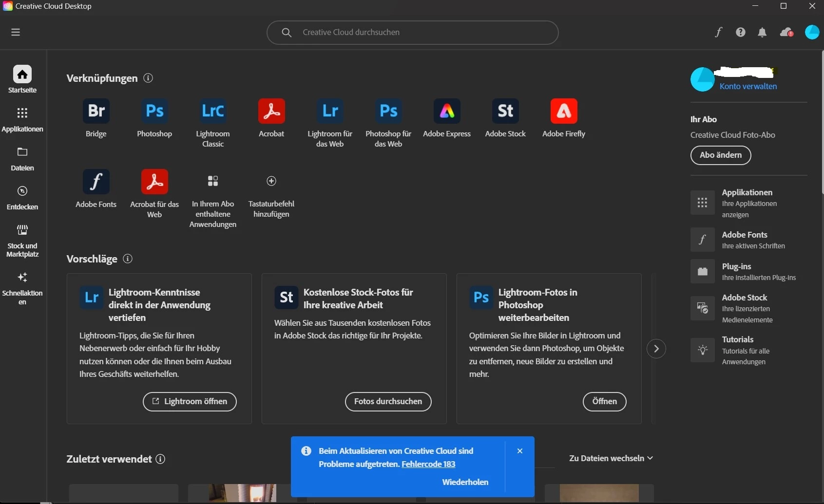This screenshot has height=504, width=824.
Task: Open Fehlercode 183 link
Action: click(x=428, y=464)
